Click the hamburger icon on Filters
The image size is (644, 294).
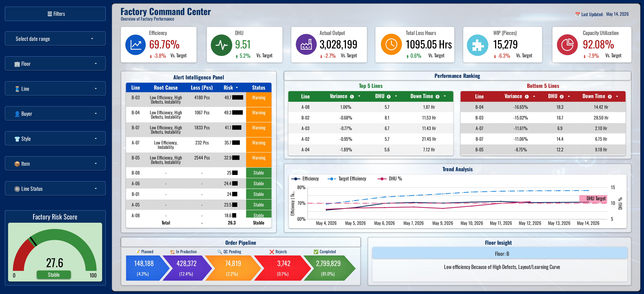click(x=50, y=14)
